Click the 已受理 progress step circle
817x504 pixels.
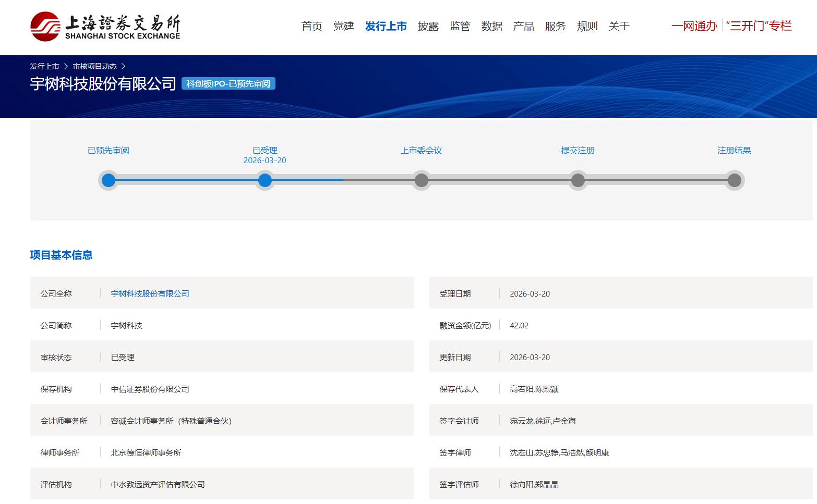tap(265, 180)
